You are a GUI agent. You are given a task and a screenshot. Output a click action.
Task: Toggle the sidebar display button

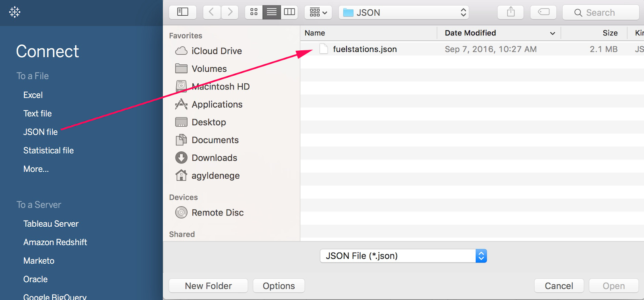click(183, 12)
